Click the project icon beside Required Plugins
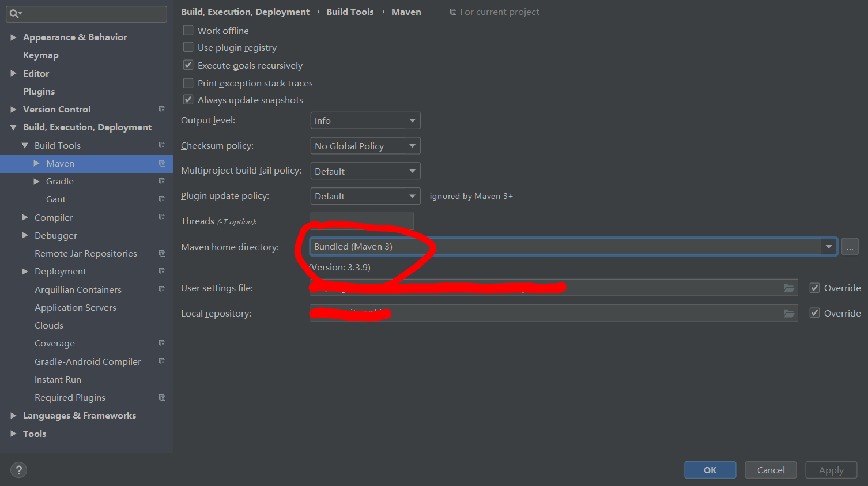This screenshot has height=486, width=868. pos(162,398)
